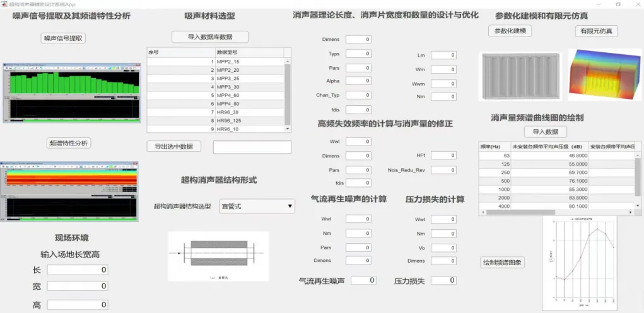This screenshot has height=313, width=644.
Task: Click the Wm input field
Action: pos(443,70)
